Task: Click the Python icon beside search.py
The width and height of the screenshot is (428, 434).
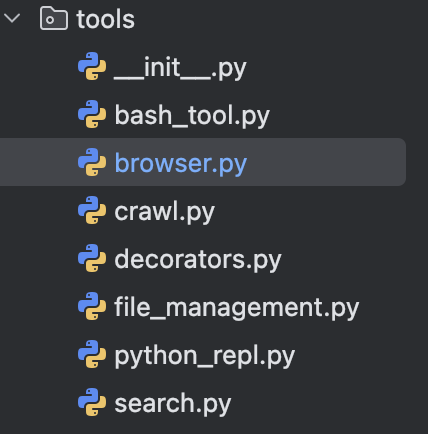Action: pos(92,402)
